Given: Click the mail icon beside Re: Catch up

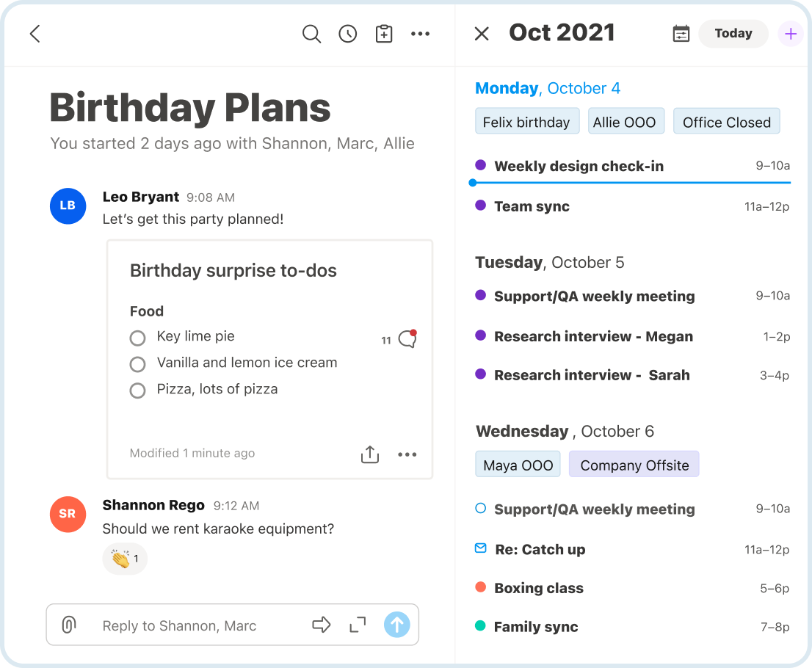Looking at the screenshot, I should tap(481, 548).
